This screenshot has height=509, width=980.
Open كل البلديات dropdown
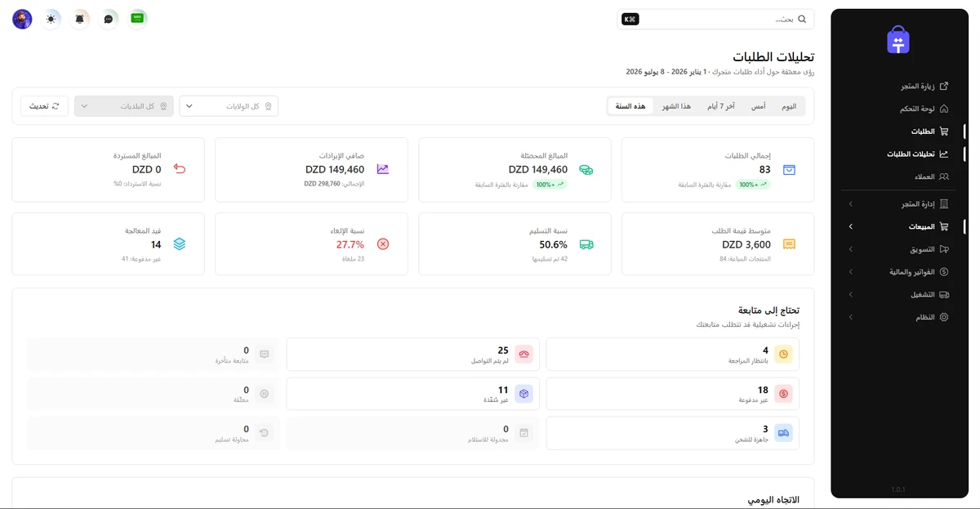(x=124, y=106)
